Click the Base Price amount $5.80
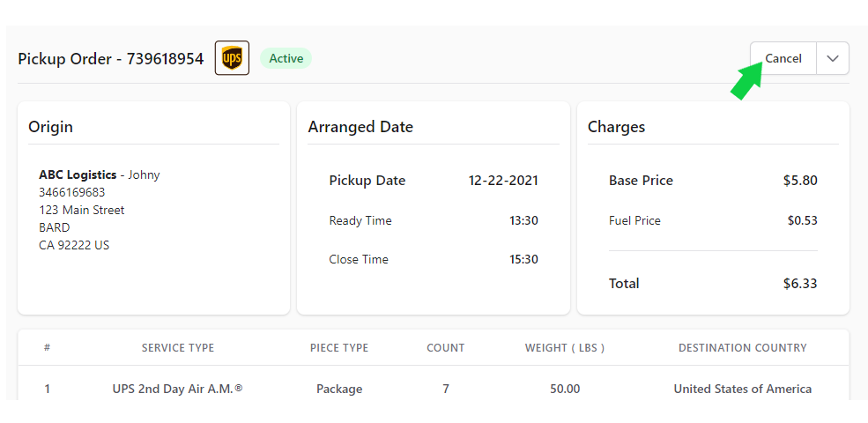Viewport: 868px width, 423px height. pos(800,181)
